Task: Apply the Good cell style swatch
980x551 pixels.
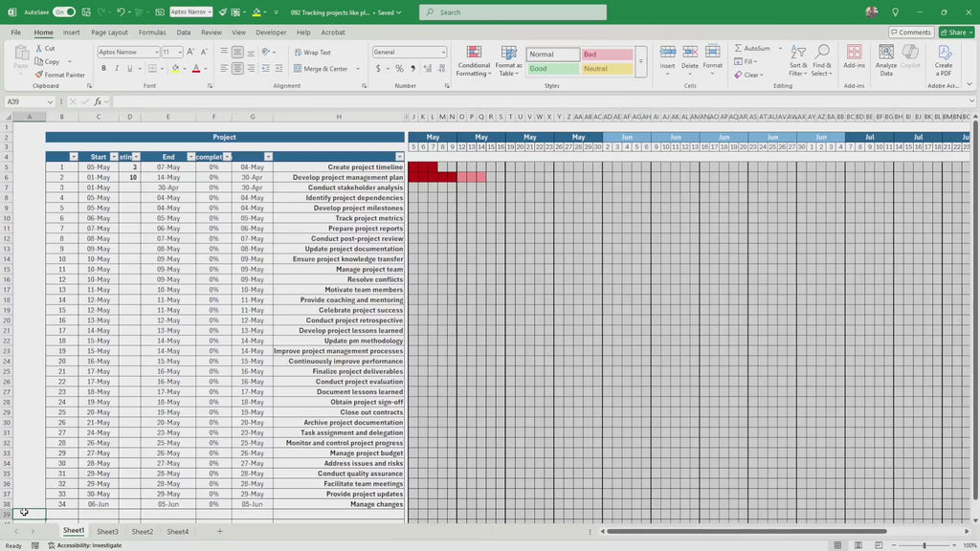Action: click(x=552, y=69)
